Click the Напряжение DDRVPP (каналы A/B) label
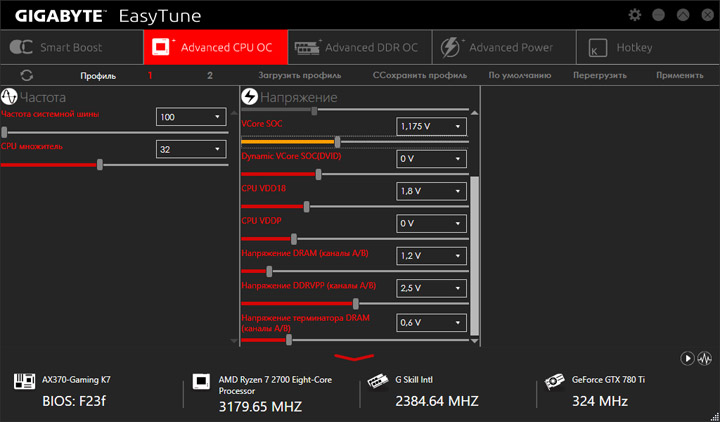 pyautogui.click(x=309, y=286)
